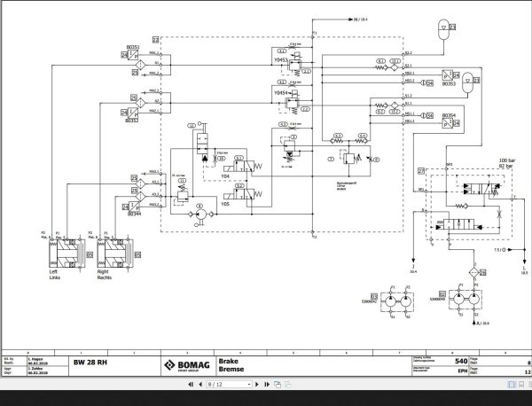
Task: Click the "B0353" sensor label
Action: click(449, 84)
